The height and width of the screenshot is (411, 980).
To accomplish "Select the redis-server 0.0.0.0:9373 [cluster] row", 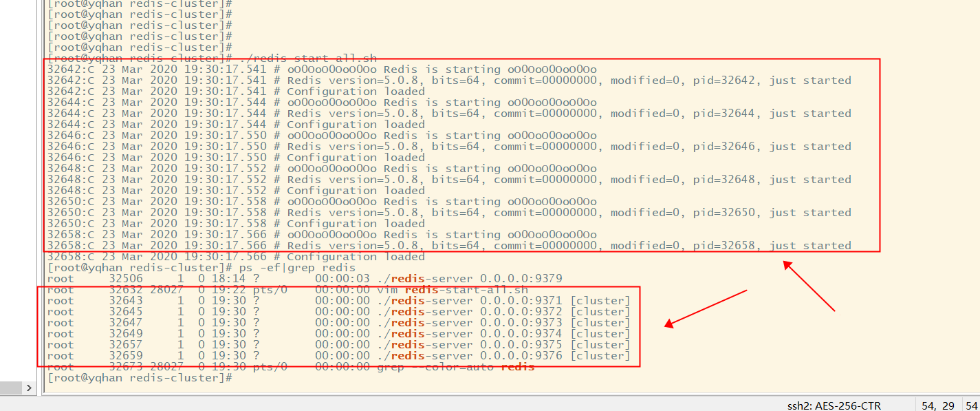I will coord(338,323).
